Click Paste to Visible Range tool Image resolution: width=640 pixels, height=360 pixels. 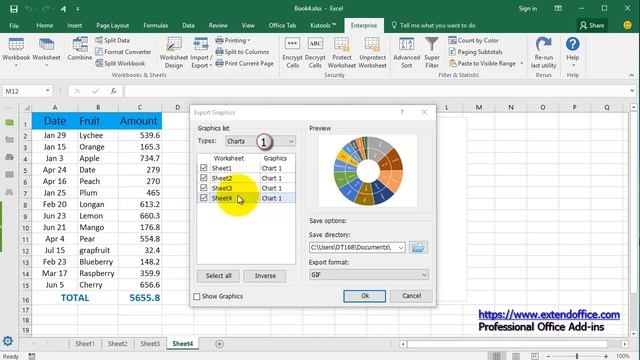click(x=482, y=63)
